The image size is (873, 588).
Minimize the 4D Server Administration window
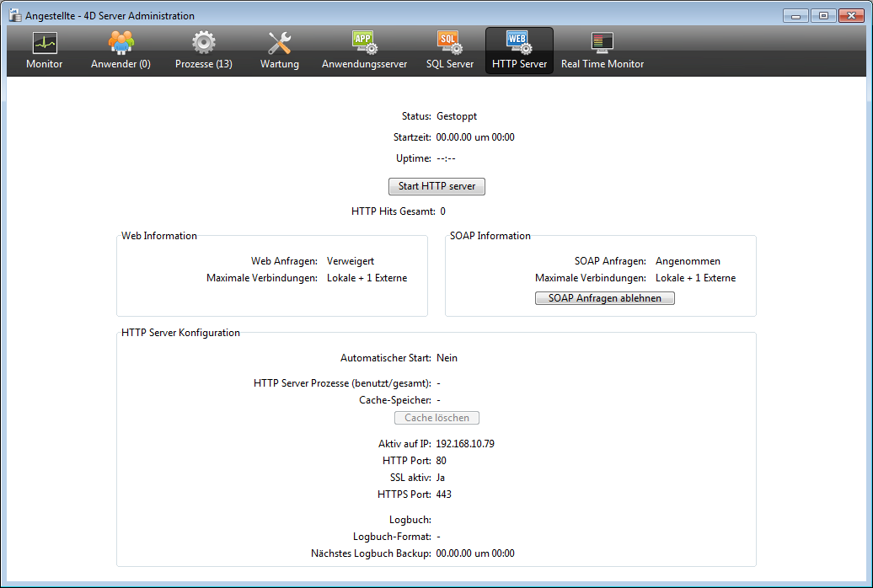coord(796,15)
